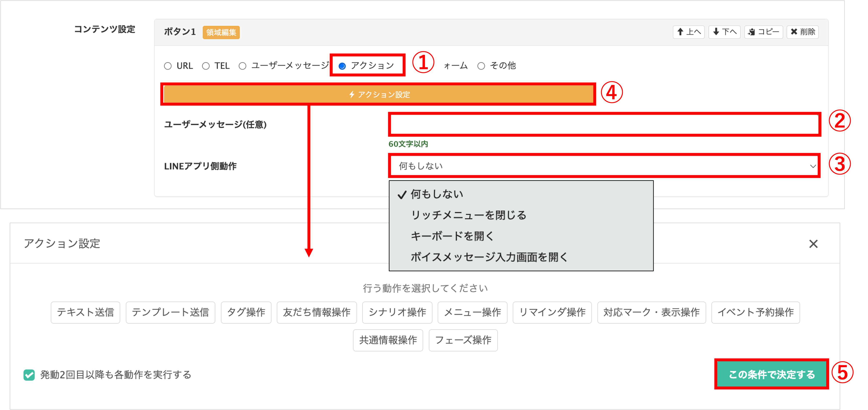The image size is (868, 410).
Task: Choose the タグ操作 action button
Action: pyautogui.click(x=246, y=312)
